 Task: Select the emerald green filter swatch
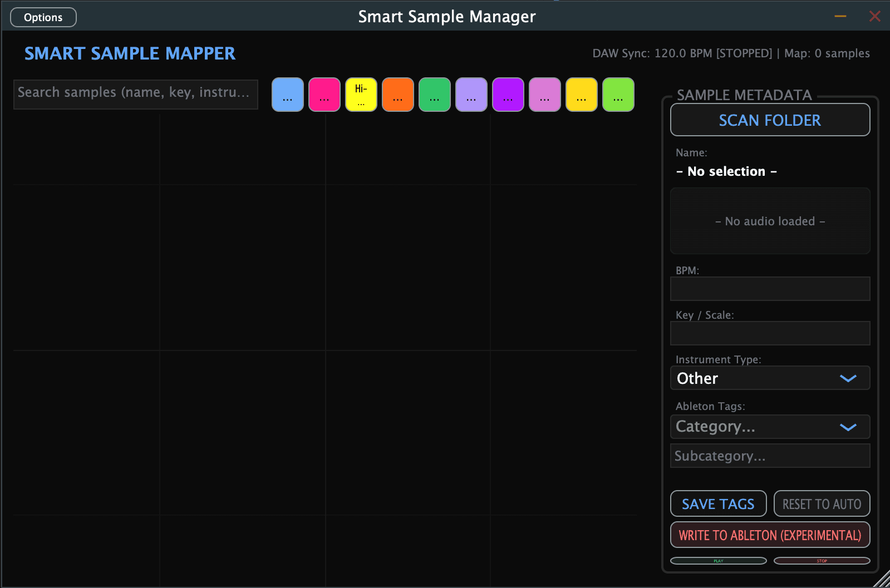[x=435, y=95]
